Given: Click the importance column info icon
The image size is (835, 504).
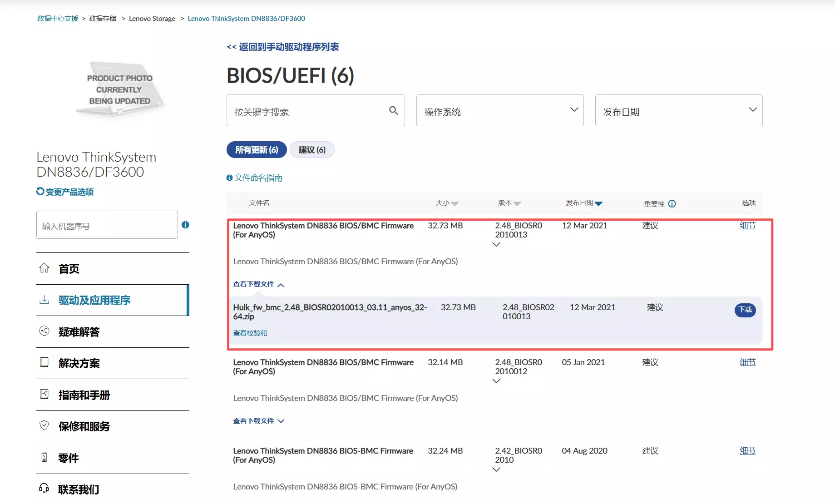Looking at the screenshot, I should (672, 204).
